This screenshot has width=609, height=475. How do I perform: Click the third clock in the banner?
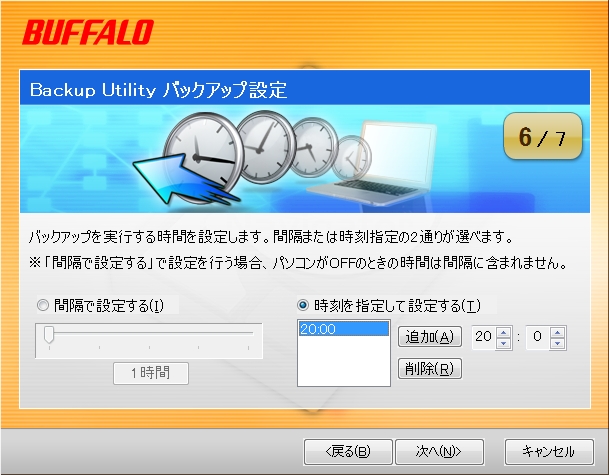click(x=314, y=148)
